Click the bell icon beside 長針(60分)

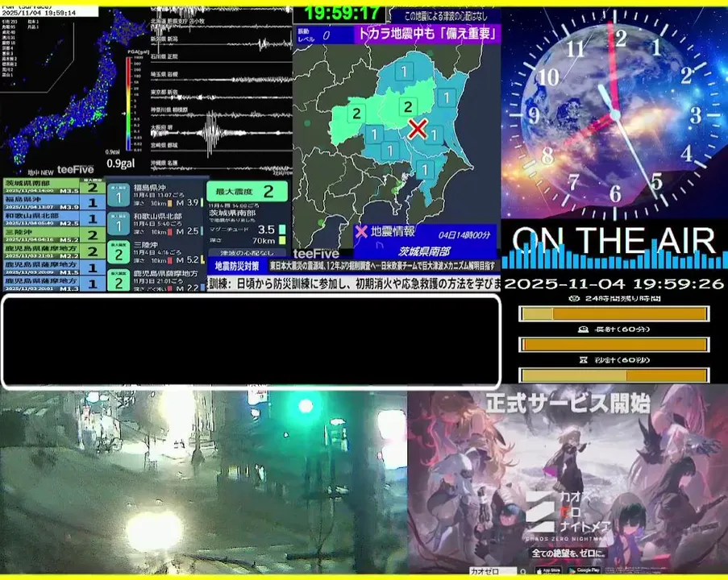[583, 329]
